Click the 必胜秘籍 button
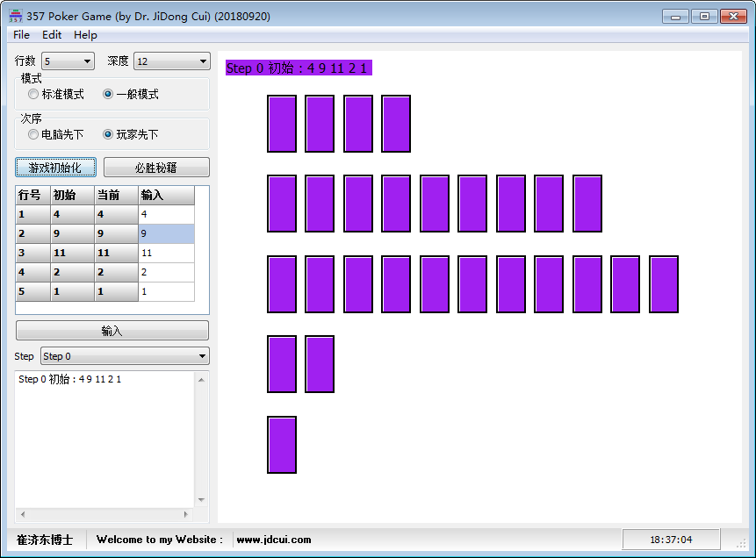Screen dimensions: 756x558 (156, 168)
